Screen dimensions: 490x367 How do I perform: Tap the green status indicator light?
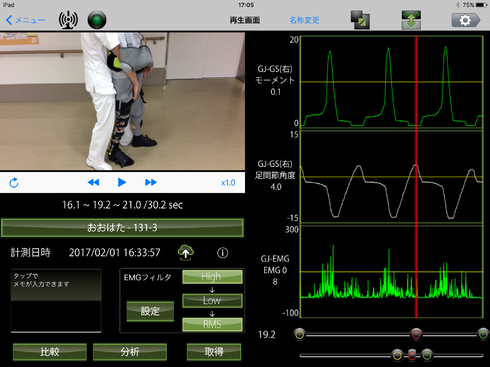pos(97,20)
